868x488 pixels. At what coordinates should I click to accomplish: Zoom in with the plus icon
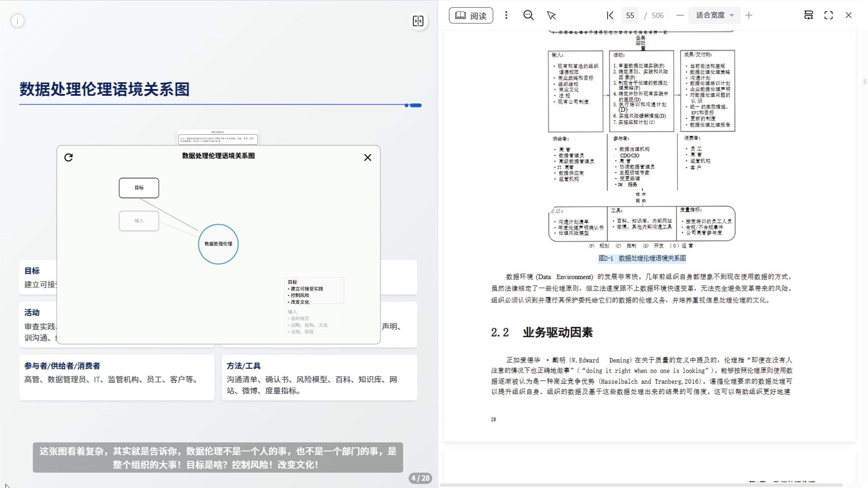click(x=749, y=15)
